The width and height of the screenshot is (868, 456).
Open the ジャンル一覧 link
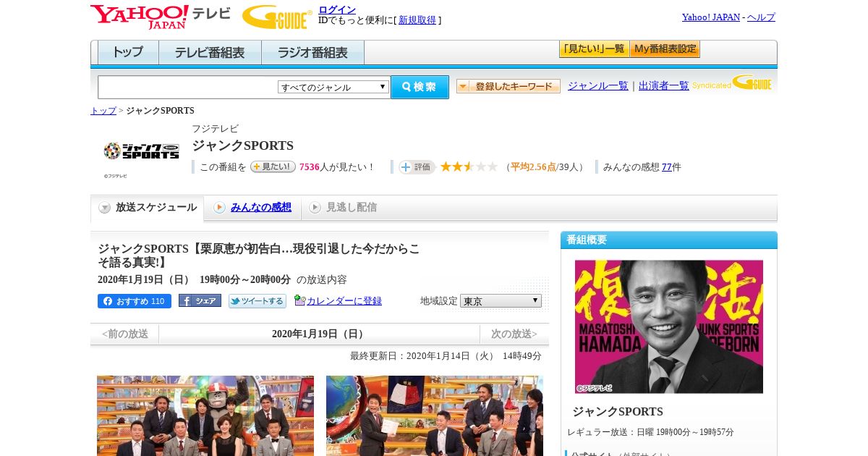598,85
